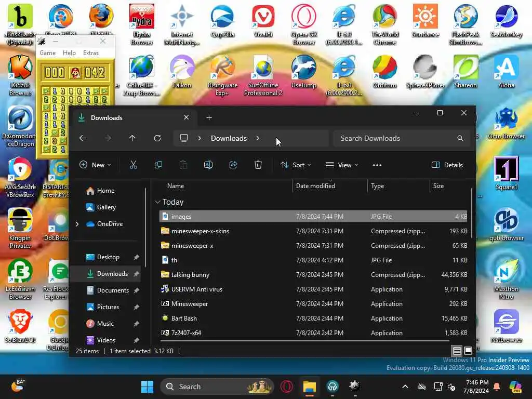
Task: Select the Sundance desktop icon
Action: (425, 21)
